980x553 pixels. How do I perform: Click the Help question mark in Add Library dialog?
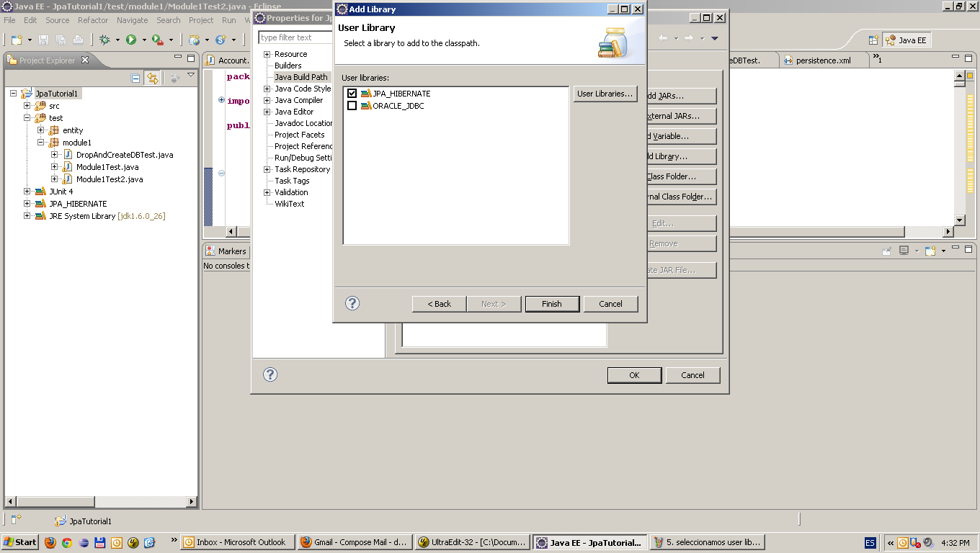[x=352, y=303]
